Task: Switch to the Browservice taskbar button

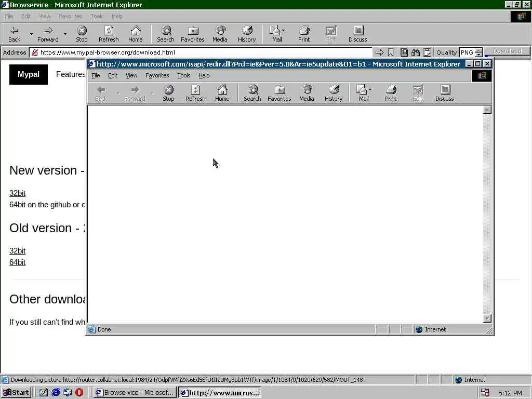Action: pos(135,393)
